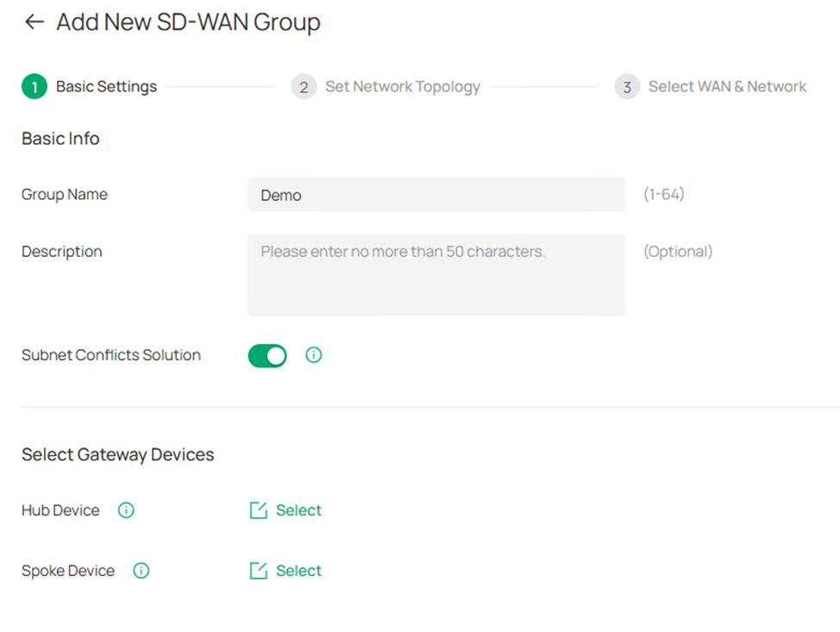Open Set Network Topology step
This screenshot has height=632, width=840.
click(x=403, y=86)
